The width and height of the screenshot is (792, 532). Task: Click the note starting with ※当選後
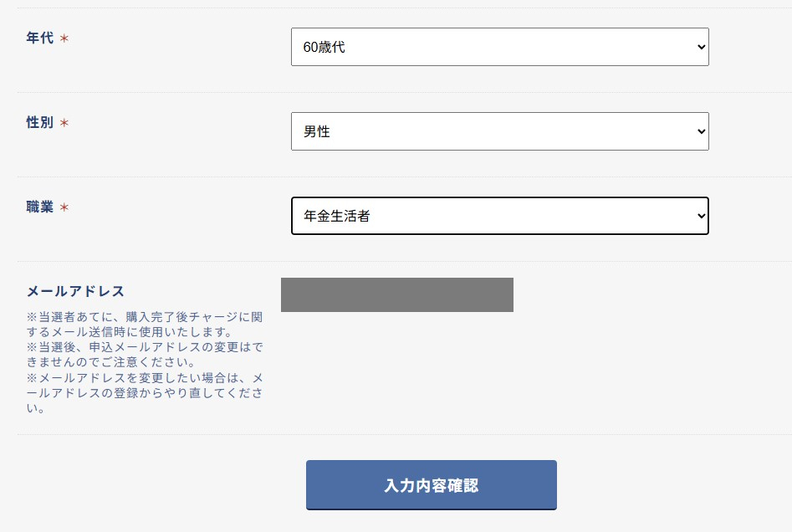pos(145,355)
